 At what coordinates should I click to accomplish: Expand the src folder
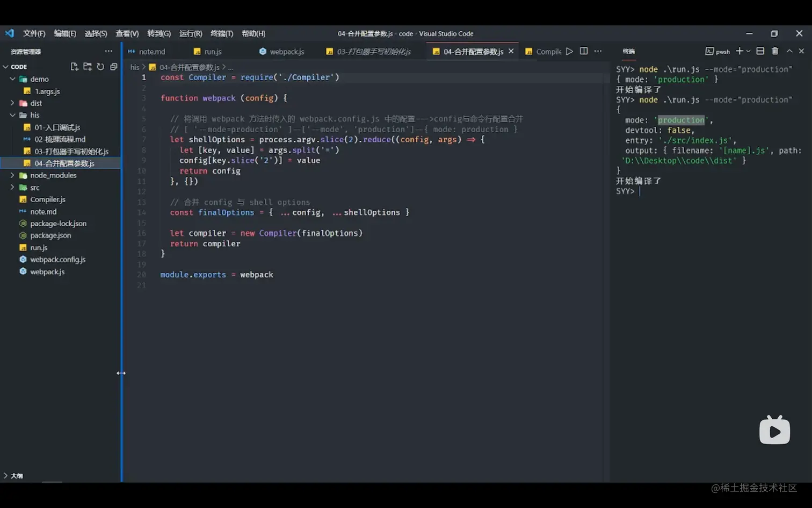pyautogui.click(x=12, y=188)
